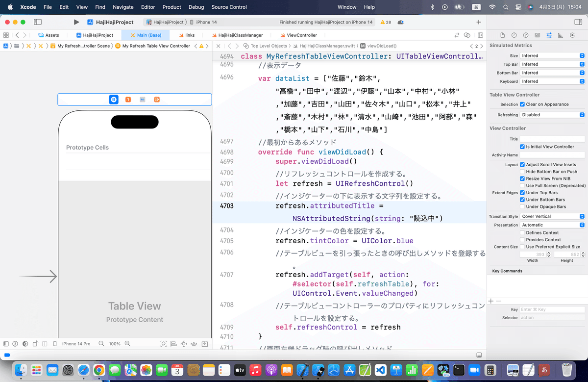Toggle Under Top Bars checkbox
This screenshot has height=382, width=588.
522,193
